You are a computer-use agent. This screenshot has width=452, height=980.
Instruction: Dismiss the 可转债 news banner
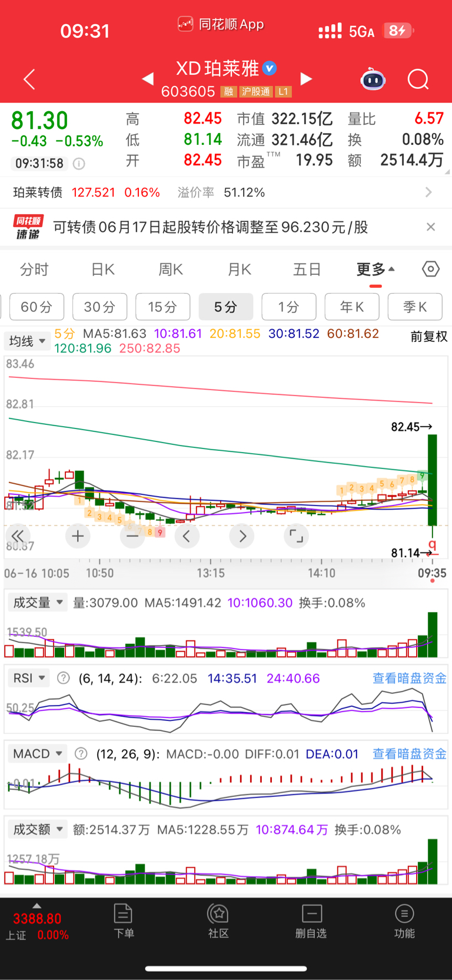431,227
